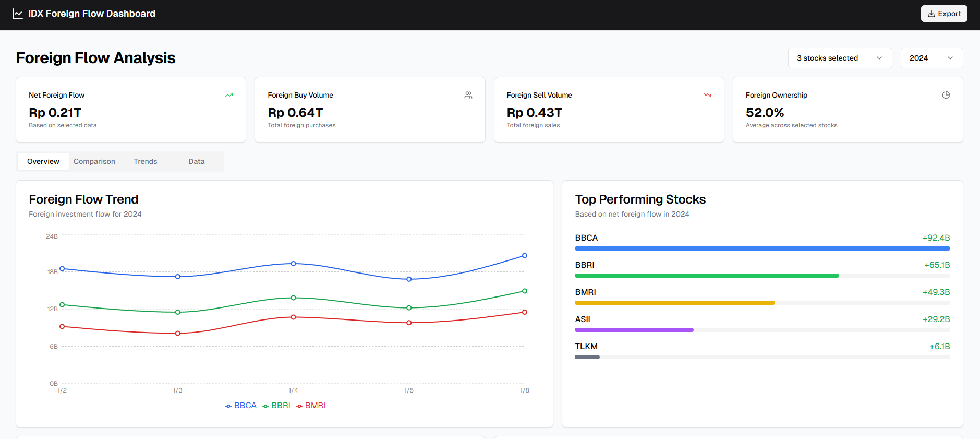The image size is (980, 439).
Task: Click the Foreign Flow Trend heading
Action: pyautogui.click(x=83, y=199)
